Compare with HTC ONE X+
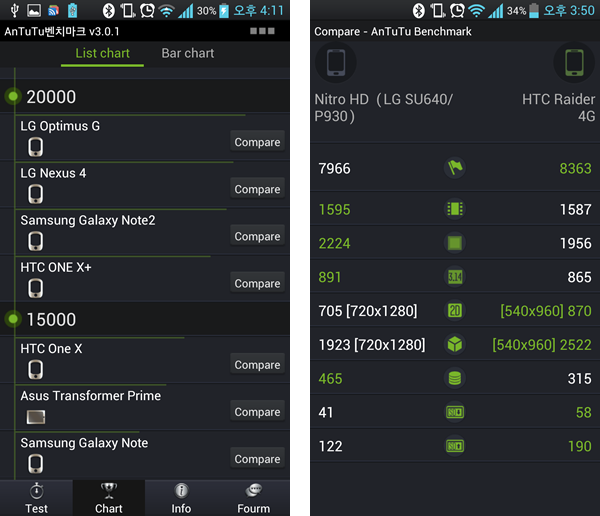Screen dimensions: 600x516 pyautogui.click(x=257, y=283)
